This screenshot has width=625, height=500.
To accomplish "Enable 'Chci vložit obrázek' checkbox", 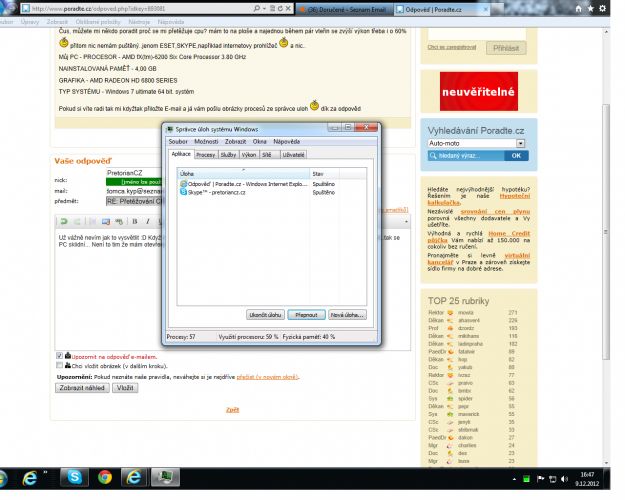I will pyautogui.click(x=59, y=365).
